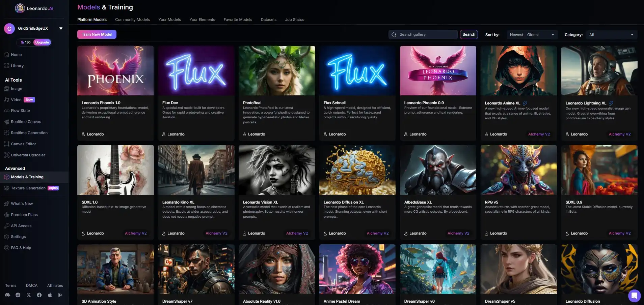Switch to Datasets tab
This screenshot has height=305, width=644.
[268, 20]
